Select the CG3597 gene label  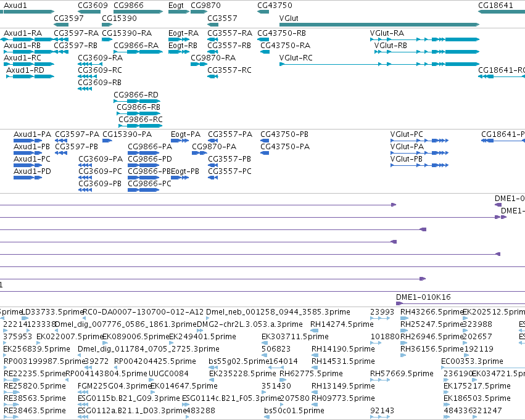68,18
